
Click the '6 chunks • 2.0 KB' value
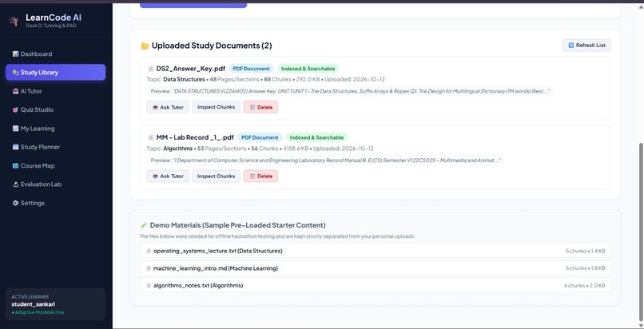click(584, 286)
